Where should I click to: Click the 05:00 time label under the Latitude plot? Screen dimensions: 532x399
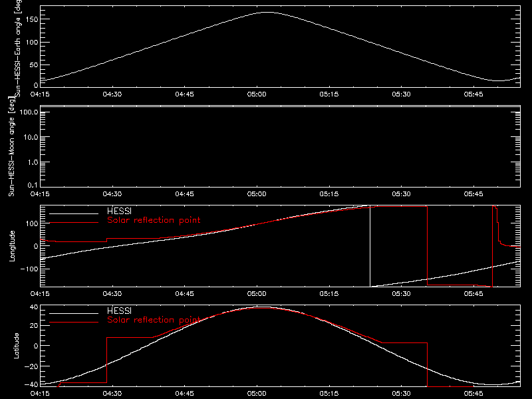(x=257, y=393)
